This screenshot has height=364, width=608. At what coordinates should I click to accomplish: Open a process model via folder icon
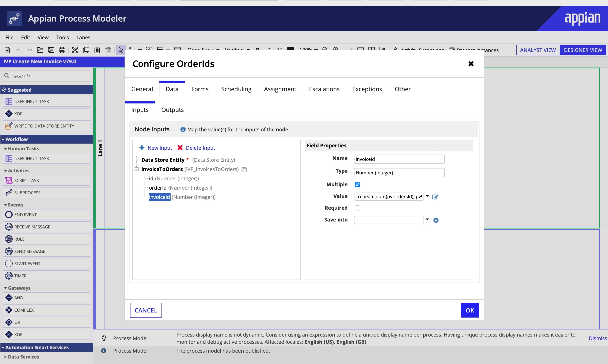pos(40,50)
